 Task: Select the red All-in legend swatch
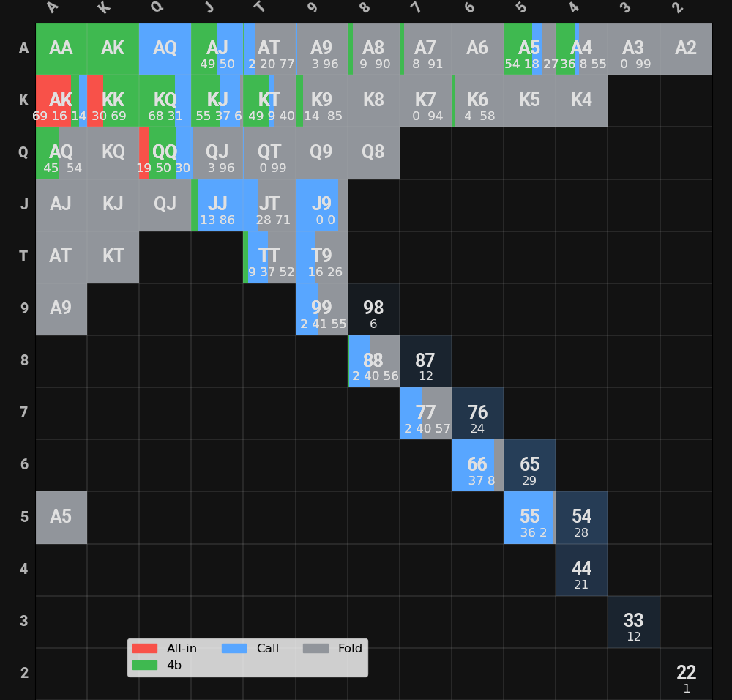[145, 648]
